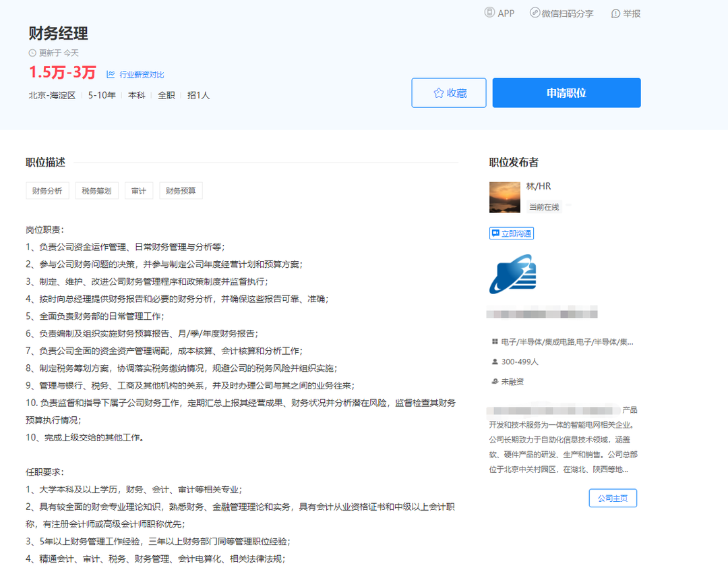Select the 财务预算 skill tag
The width and height of the screenshot is (728, 568).
coord(181,191)
